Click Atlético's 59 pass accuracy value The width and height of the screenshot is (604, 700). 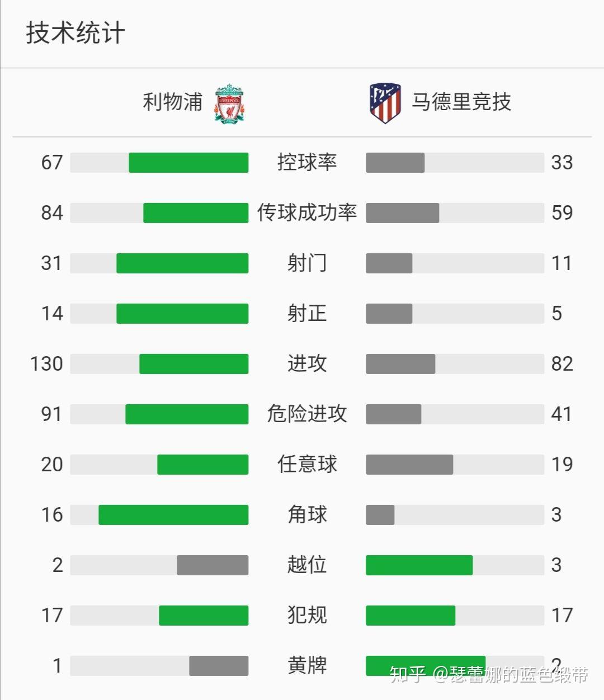[562, 212]
